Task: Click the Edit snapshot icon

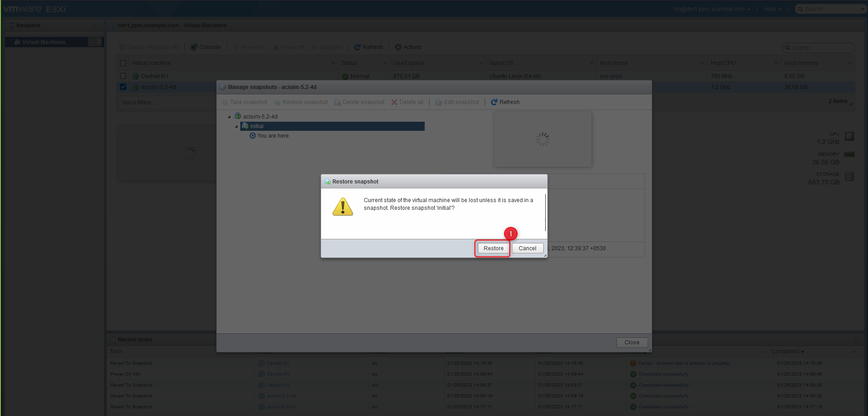Action: coord(438,102)
